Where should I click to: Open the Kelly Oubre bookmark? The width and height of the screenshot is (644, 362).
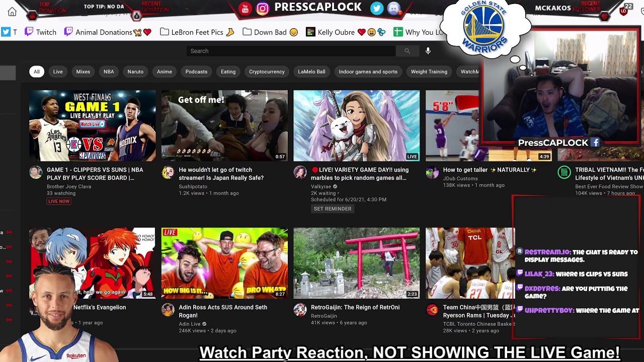(x=346, y=32)
